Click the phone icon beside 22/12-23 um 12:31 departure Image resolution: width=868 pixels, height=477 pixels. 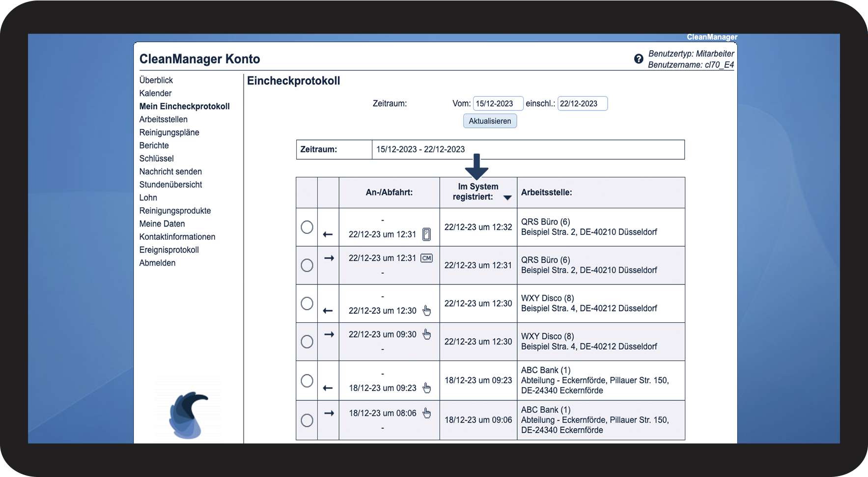(x=426, y=234)
